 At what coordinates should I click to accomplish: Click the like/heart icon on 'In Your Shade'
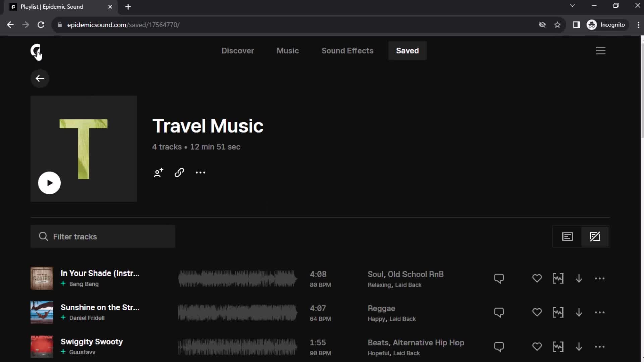point(537,278)
